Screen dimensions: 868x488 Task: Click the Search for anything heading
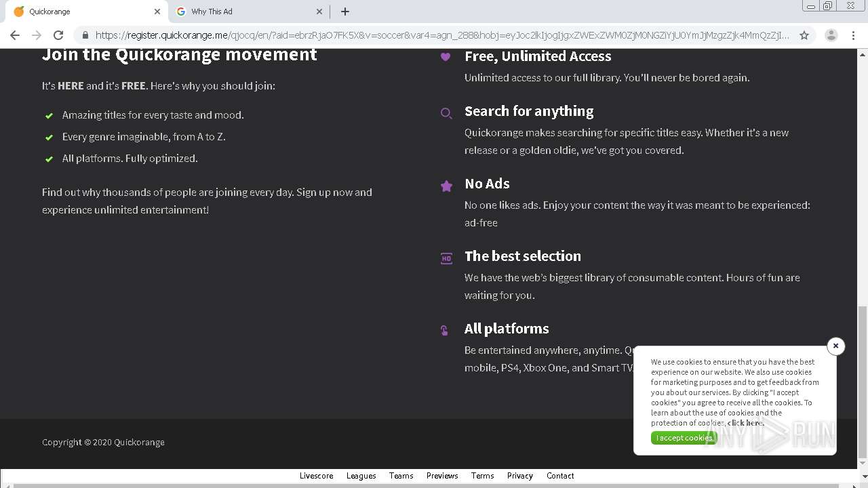tap(529, 111)
